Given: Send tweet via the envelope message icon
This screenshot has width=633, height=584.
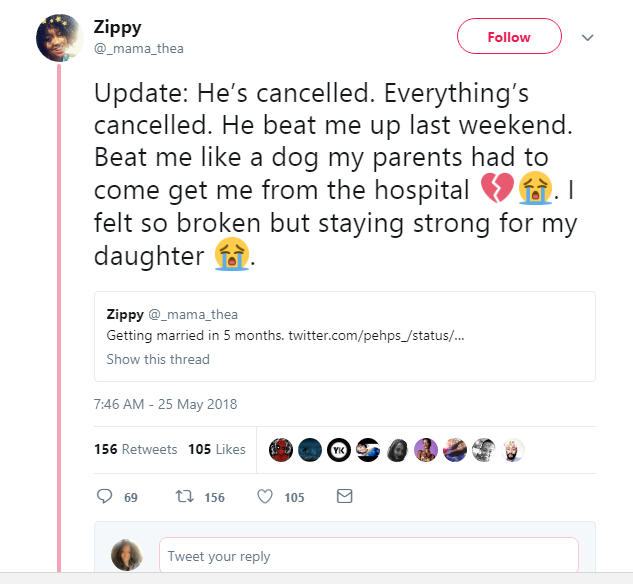Looking at the screenshot, I should pyautogui.click(x=345, y=496).
